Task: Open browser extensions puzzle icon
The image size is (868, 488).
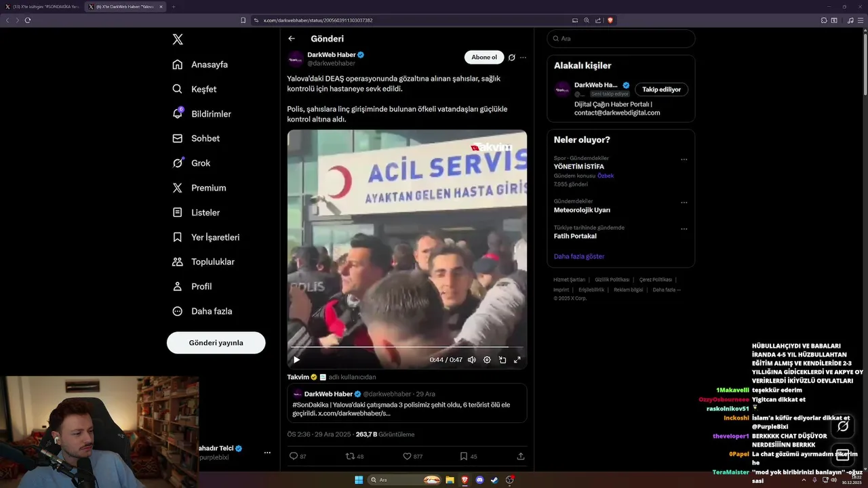Action: click(824, 20)
